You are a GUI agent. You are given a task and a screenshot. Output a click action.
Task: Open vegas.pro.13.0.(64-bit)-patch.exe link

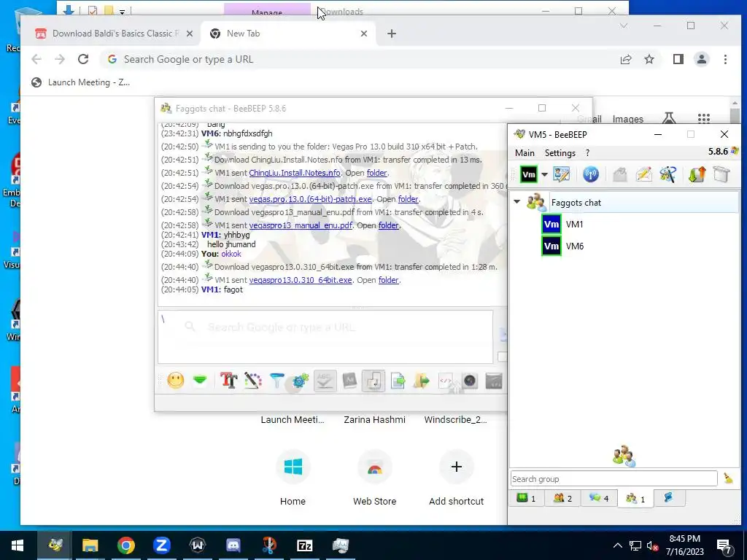coord(310,199)
